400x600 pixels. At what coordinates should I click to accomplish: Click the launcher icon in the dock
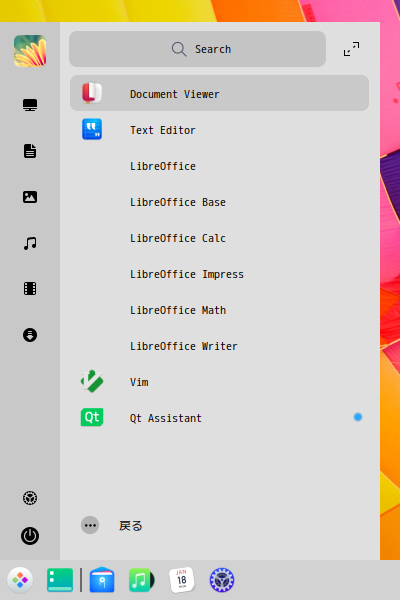coord(20,580)
